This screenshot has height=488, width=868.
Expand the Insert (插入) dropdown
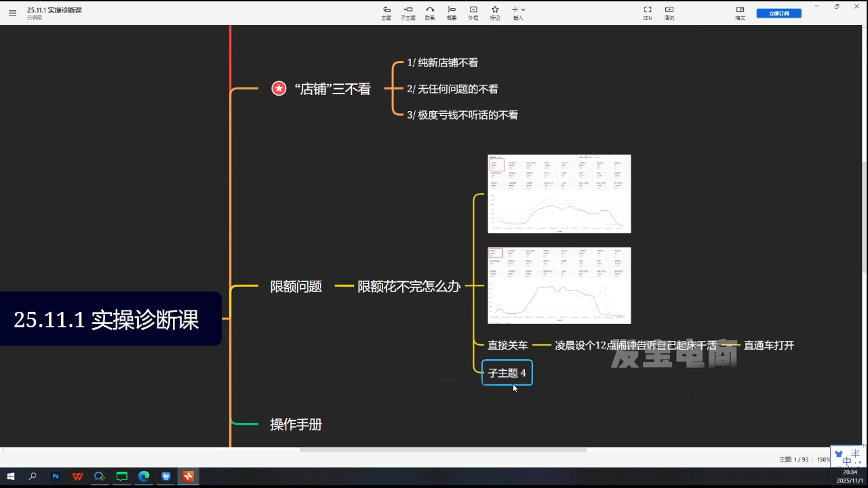click(518, 13)
